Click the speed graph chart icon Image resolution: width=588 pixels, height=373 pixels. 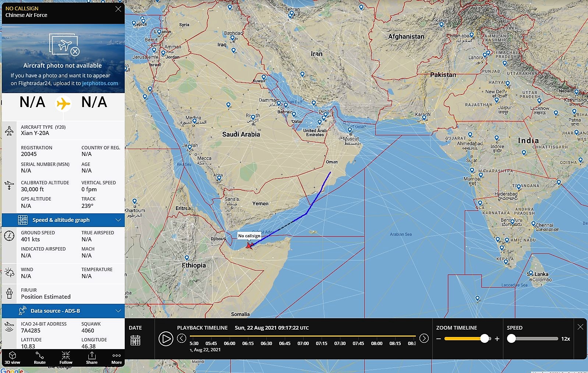click(23, 220)
